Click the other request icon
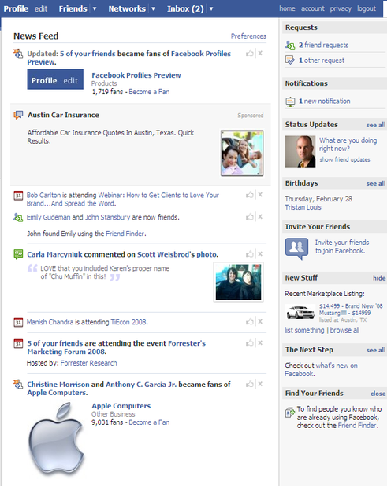387x487 pixels. (x=290, y=60)
